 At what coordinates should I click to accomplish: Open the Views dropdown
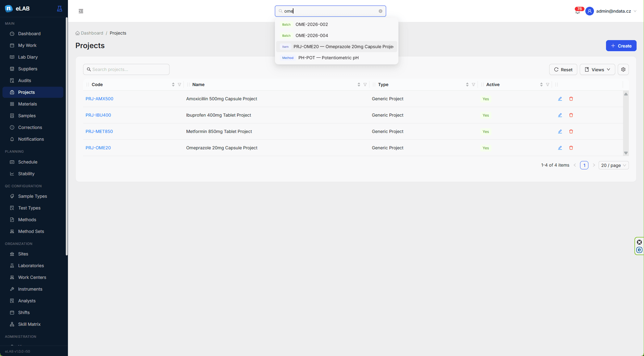pos(597,69)
